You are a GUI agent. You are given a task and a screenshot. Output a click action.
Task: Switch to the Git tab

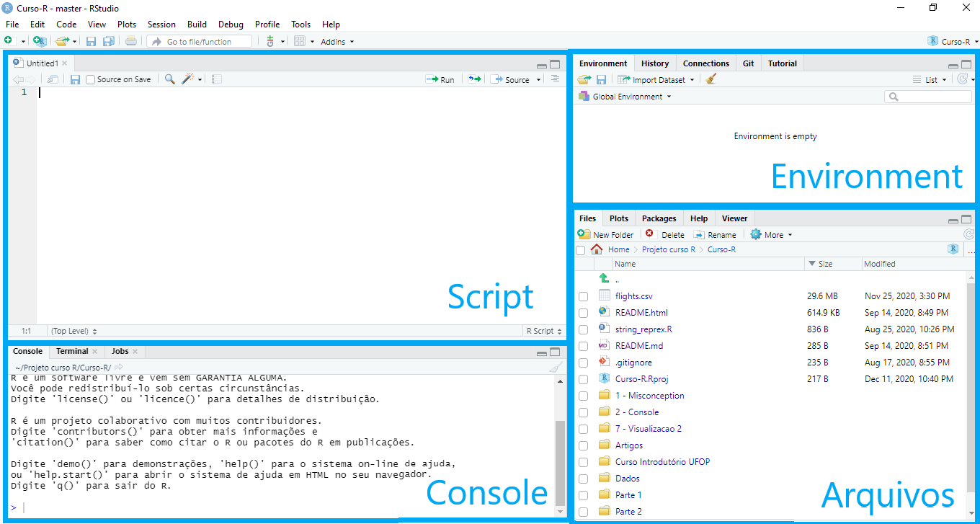click(x=748, y=63)
